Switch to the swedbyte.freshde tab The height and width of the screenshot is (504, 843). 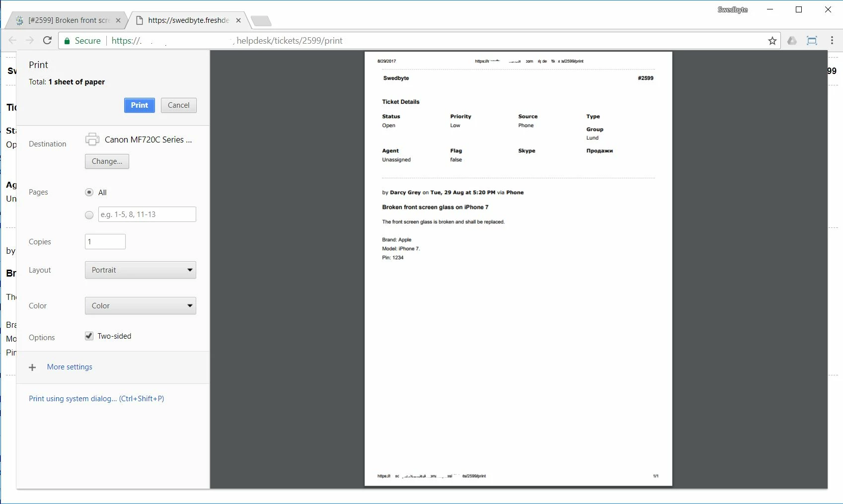[x=189, y=20]
